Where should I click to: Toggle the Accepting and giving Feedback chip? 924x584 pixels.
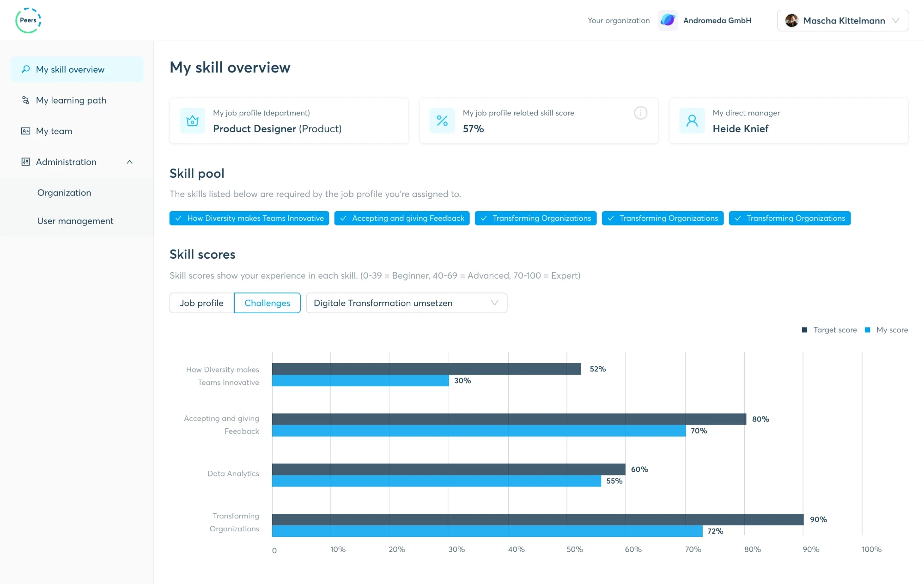[402, 218]
